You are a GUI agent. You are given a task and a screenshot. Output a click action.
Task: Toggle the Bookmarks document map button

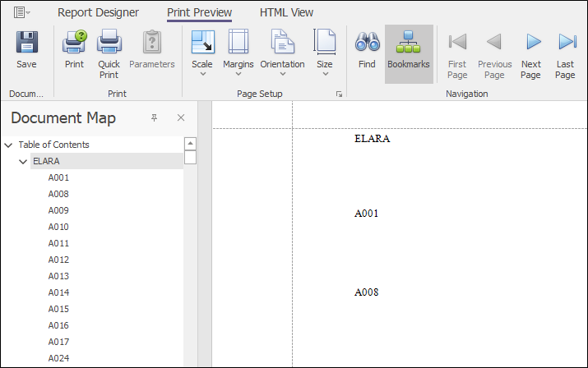[x=409, y=54]
